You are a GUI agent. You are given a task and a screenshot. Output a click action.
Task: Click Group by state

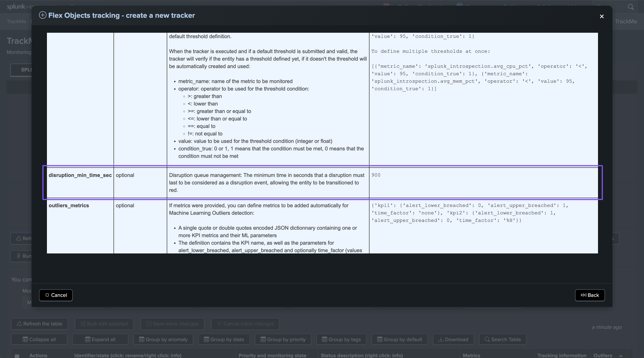click(224, 339)
